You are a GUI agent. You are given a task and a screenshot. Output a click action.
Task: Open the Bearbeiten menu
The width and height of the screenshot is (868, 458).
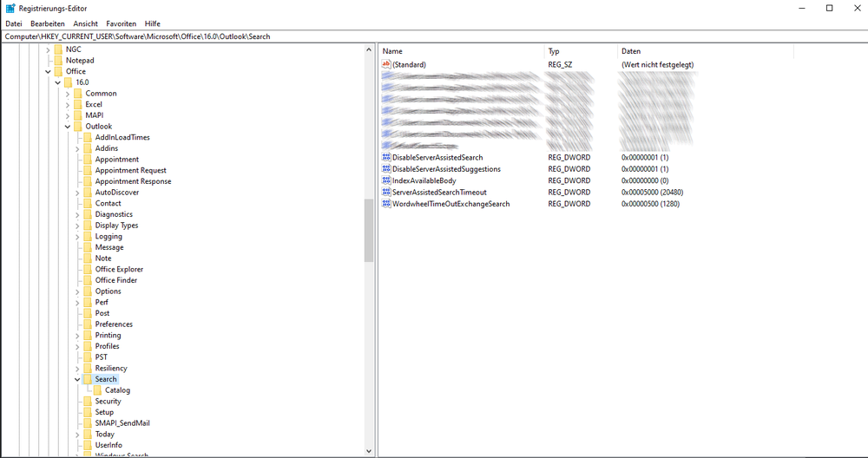point(48,23)
